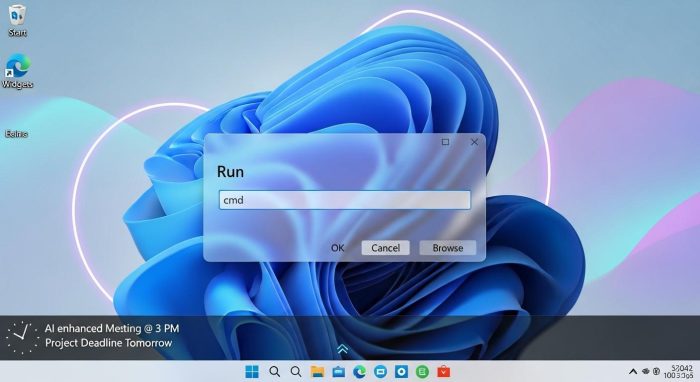Screen dimensions: 700x382
Task: Click Cancel in the Run dialog
Action: (385, 248)
